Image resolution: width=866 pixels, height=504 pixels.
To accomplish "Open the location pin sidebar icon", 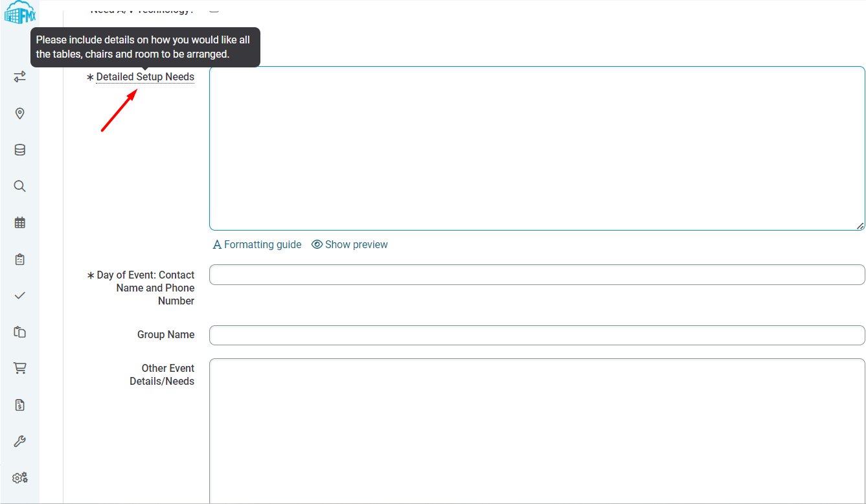I will click(x=19, y=113).
